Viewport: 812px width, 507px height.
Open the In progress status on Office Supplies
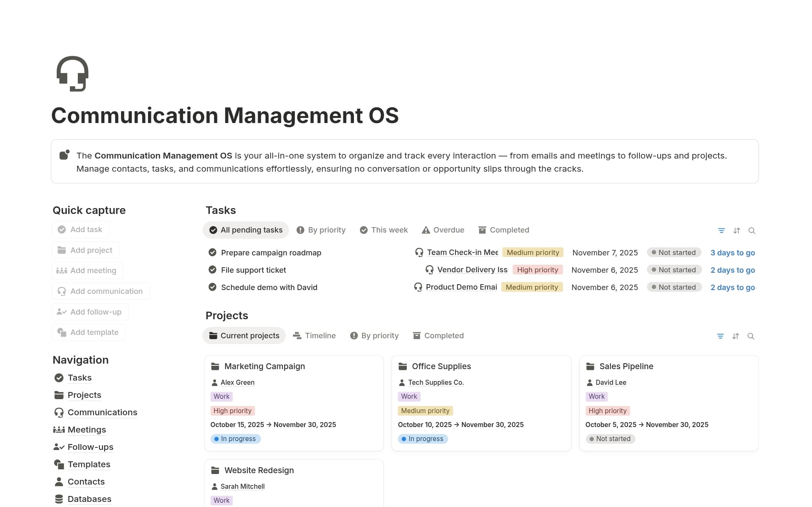(x=422, y=438)
